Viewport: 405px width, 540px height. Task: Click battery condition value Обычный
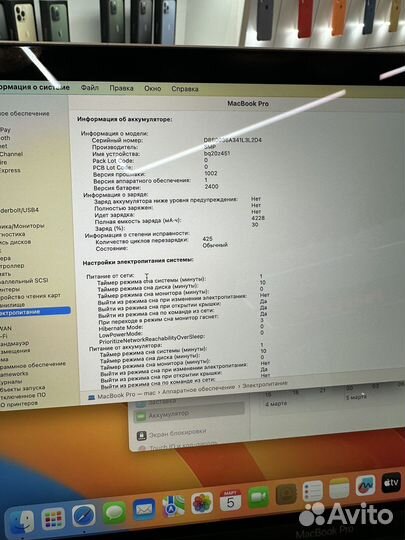point(215,245)
